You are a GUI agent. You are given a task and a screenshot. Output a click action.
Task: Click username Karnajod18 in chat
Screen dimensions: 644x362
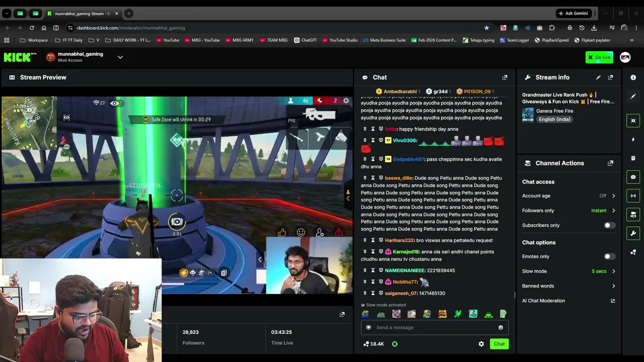point(406,252)
